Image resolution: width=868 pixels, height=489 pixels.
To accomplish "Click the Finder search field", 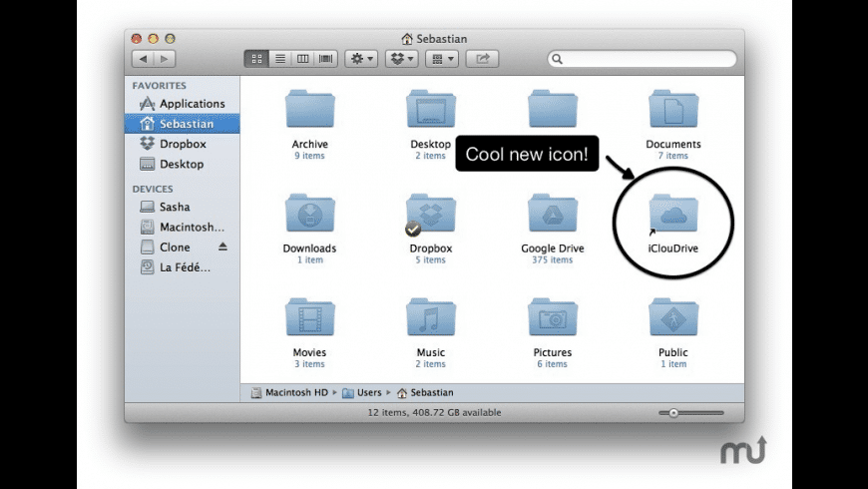I will 643,59.
